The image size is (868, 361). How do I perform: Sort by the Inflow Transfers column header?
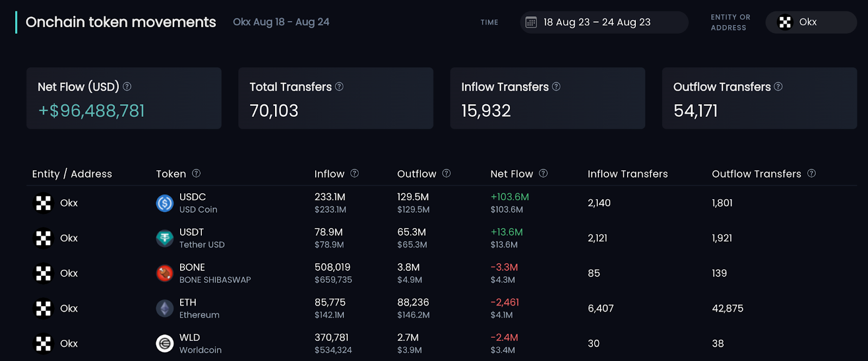[628, 174]
